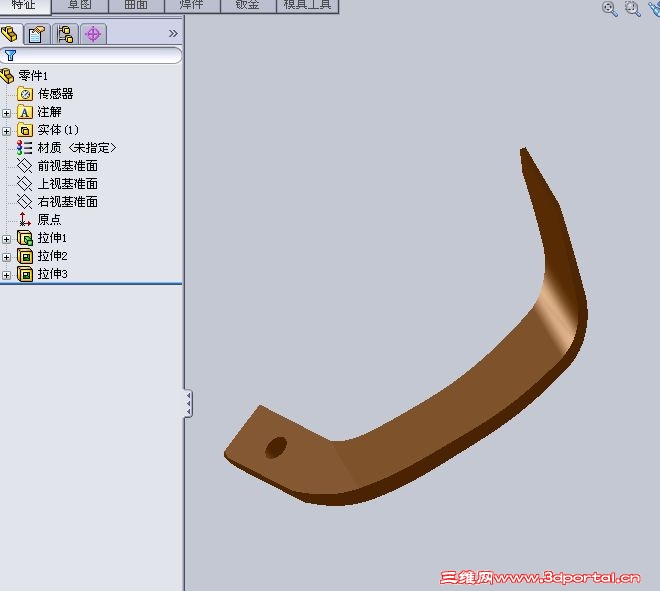Expand the 实体(1) solid bodies node
This screenshot has height=591, width=660.
(x=6, y=131)
